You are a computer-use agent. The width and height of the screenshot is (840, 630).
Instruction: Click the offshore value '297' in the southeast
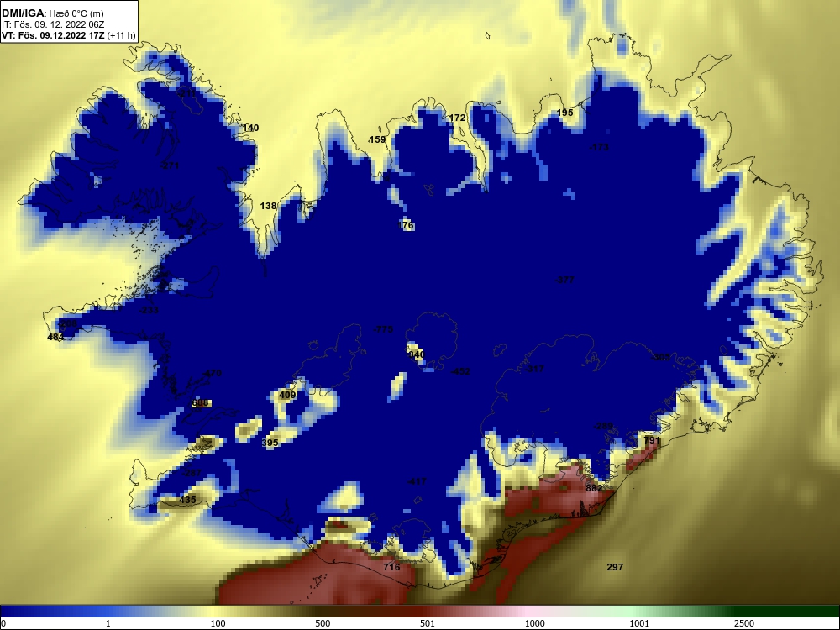[x=615, y=567]
